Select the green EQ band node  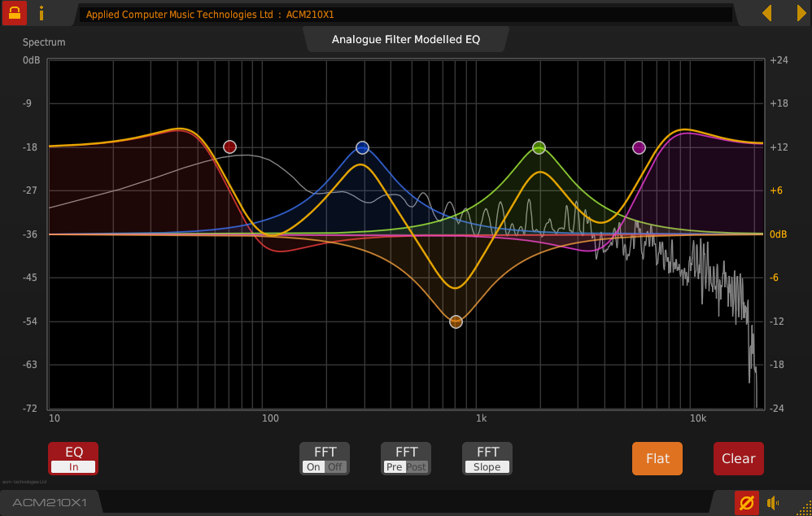(539, 147)
